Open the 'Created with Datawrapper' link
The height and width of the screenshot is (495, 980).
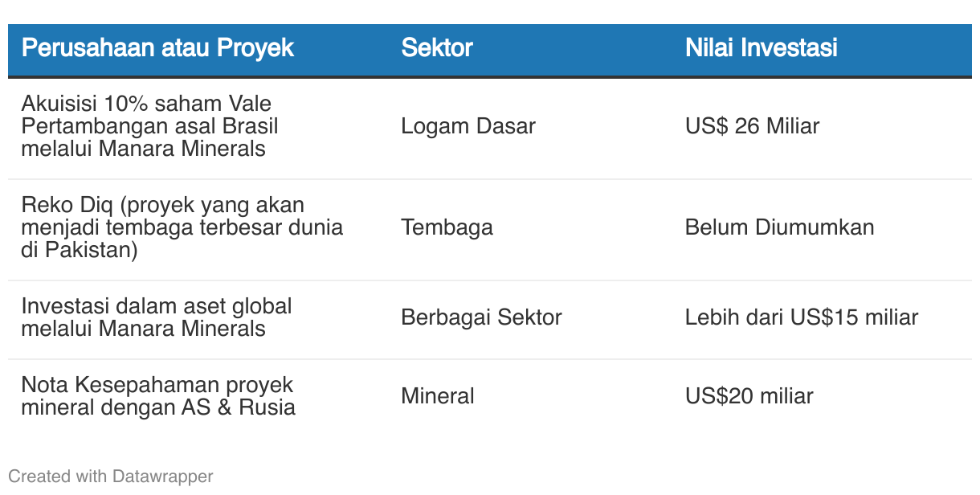click(111, 476)
